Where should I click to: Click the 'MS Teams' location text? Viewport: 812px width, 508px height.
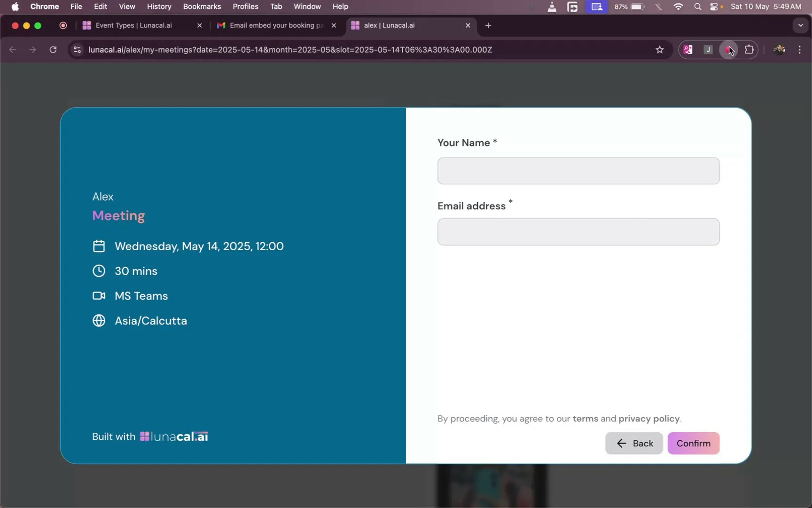tap(141, 296)
